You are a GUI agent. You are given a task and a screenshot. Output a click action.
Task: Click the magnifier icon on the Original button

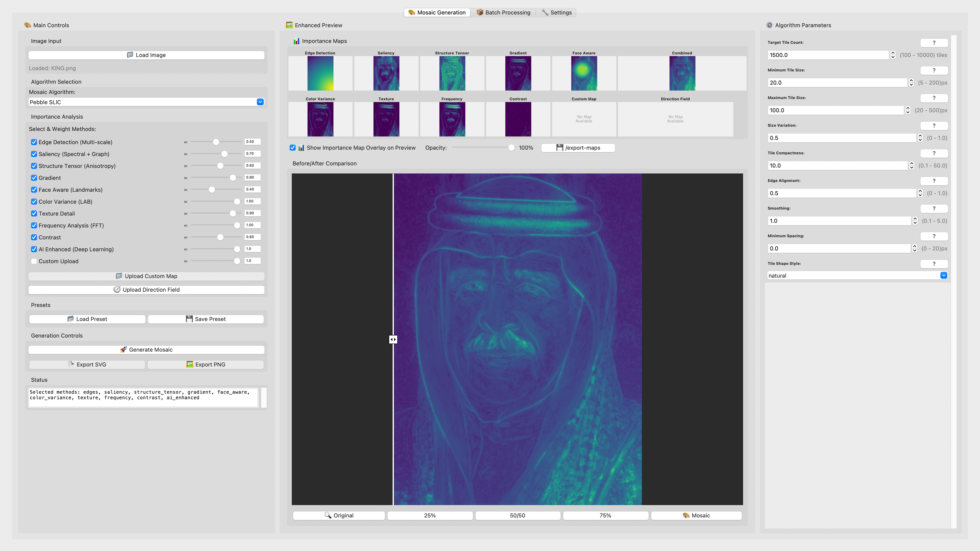point(327,515)
